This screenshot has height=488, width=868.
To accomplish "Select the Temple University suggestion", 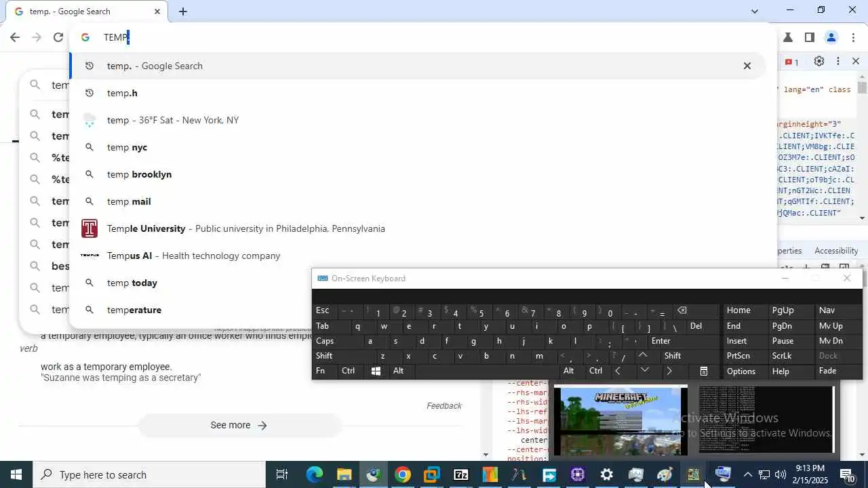I will pos(417,228).
